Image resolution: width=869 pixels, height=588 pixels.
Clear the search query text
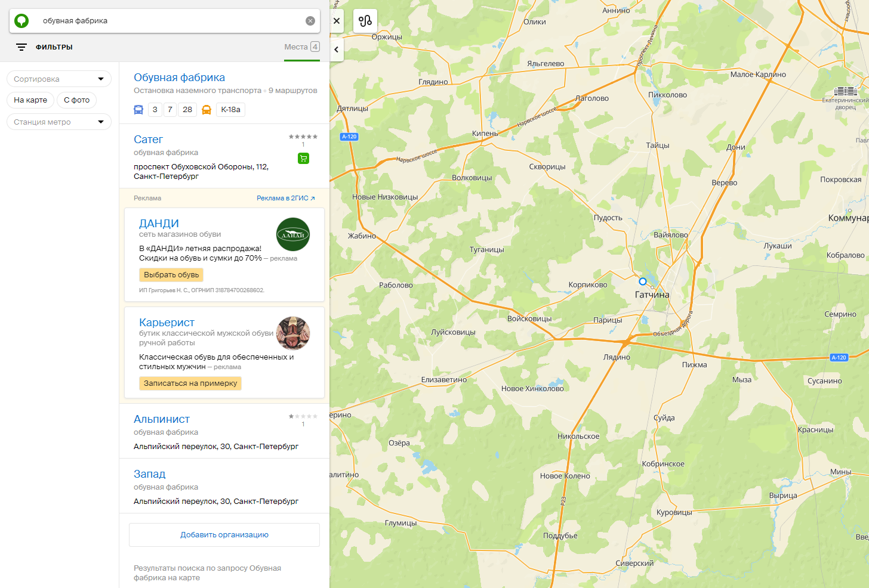pyautogui.click(x=310, y=21)
